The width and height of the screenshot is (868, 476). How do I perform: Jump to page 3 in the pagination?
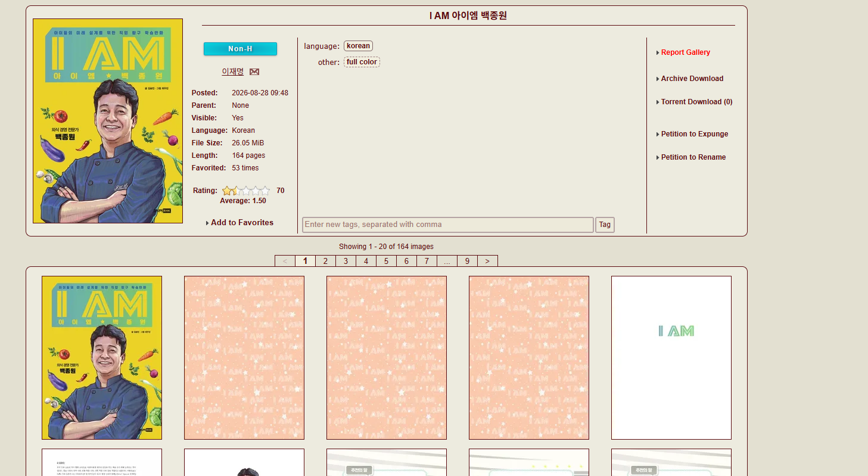(346, 261)
